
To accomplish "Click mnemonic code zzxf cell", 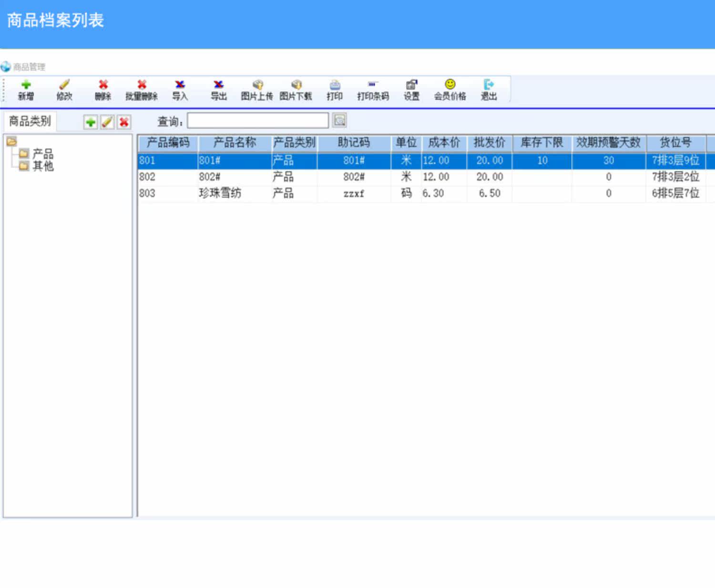I will click(354, 194).
